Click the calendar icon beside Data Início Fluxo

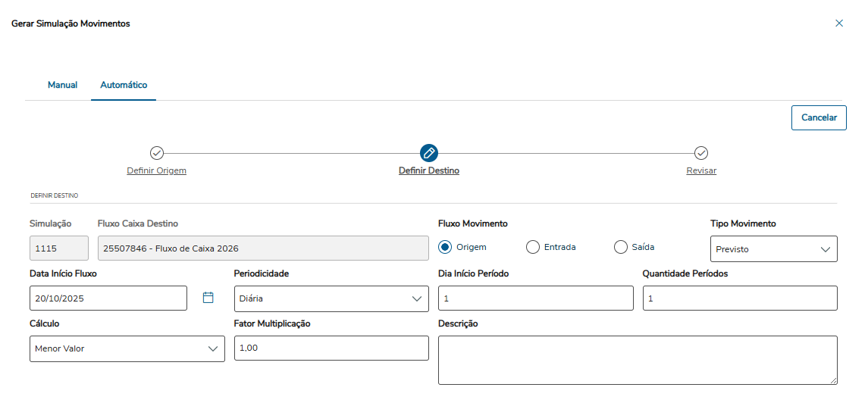[x=208, y=298]
